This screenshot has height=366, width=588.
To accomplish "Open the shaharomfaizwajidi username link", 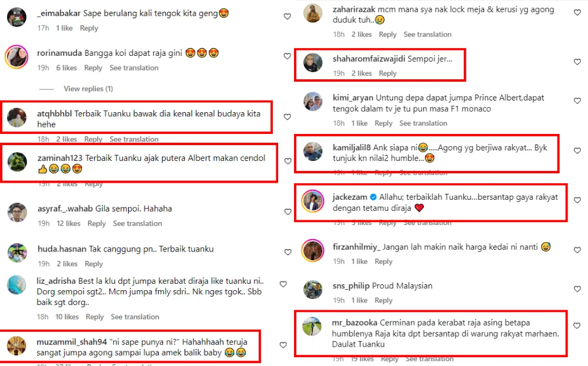I will (x=369, y=59).
